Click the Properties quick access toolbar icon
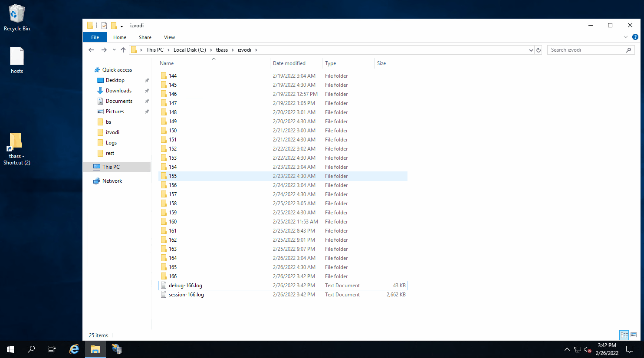This screenshot has height=358, width=644. [x=104, y=26]
